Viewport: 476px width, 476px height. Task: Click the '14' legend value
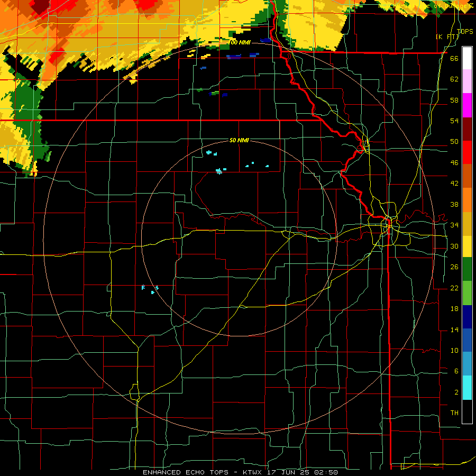[454, 329]
